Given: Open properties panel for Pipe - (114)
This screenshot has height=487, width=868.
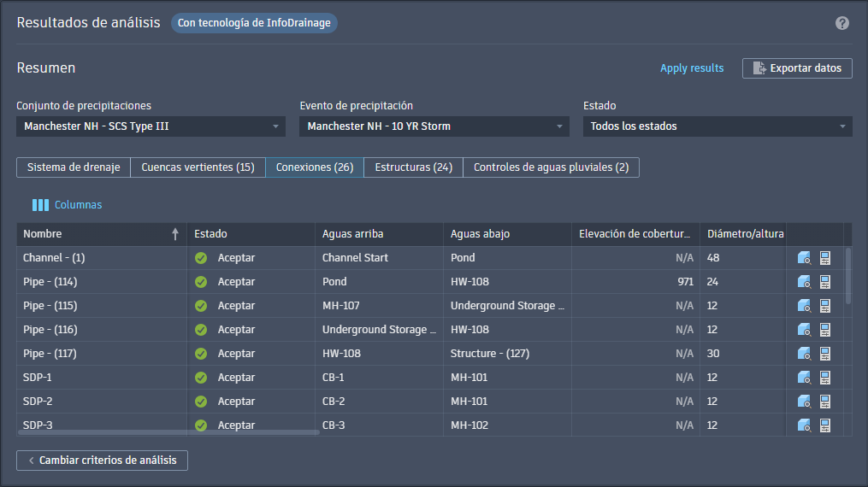Looking at the screenshot, I should coord(825,282).
